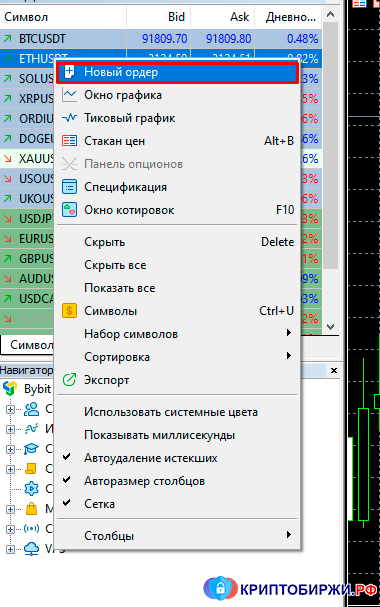Click the DOGE row up-arrow icon

pyautogui.click(x=7, y=138)
